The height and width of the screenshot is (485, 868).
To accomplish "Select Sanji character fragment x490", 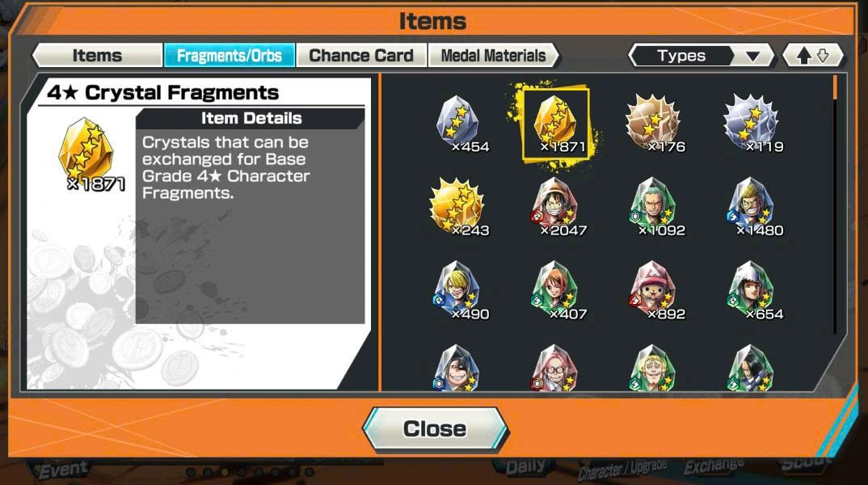I will tap(458, 290).
